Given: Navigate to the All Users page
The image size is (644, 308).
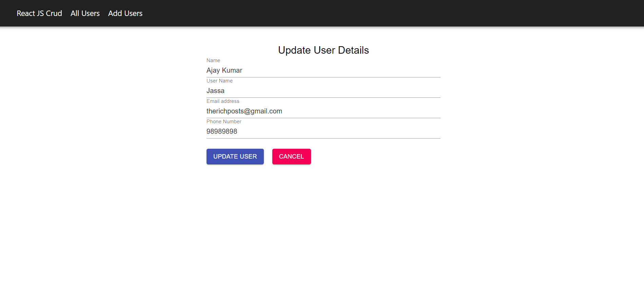Looking at the screenshot, I should pyautogui.click(x=85, y=13).
